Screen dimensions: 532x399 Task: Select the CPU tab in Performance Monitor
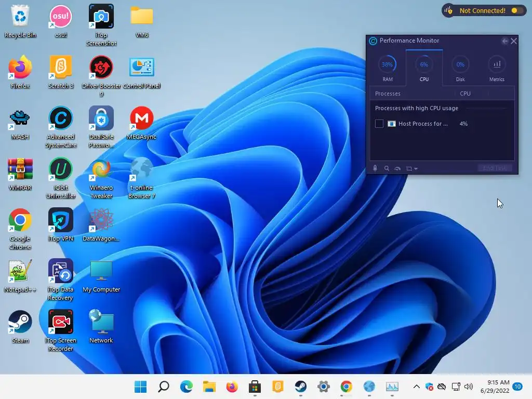tap(424, 68)
